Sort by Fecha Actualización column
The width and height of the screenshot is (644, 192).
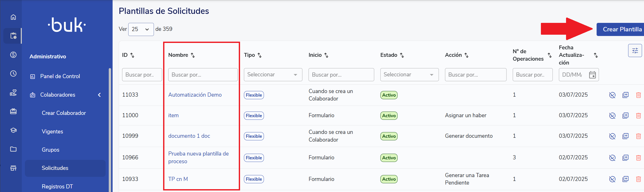596,55
